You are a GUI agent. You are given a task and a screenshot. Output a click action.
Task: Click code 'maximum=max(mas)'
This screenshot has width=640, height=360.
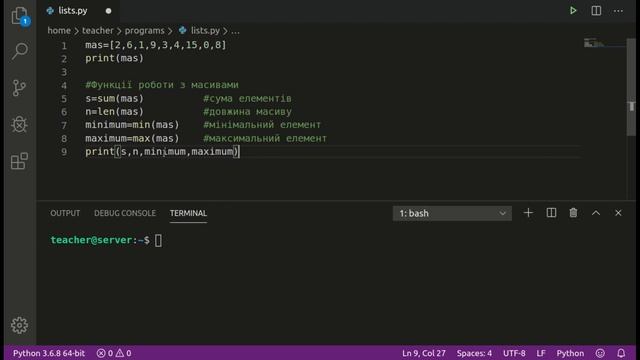[132, 138]
